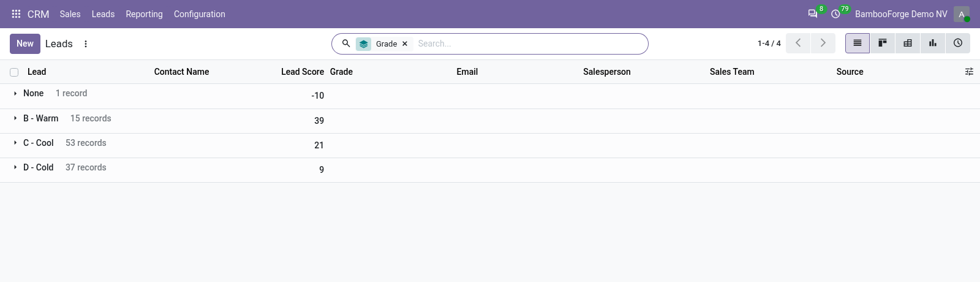Switch to Activity view
This screenshot has width=980, height=282.
pyautogui.click(x=958, y=44)
